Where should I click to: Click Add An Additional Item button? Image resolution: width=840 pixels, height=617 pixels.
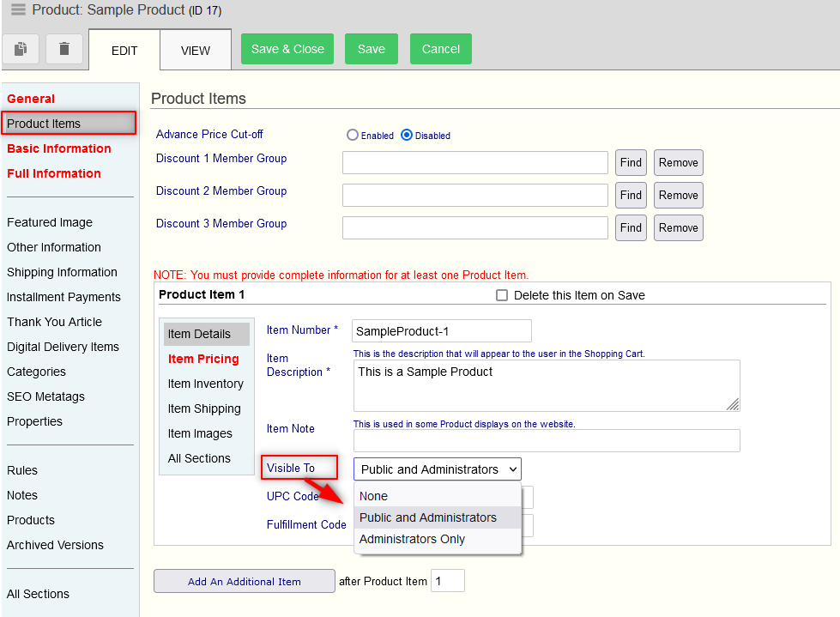[x=245, y=581]
